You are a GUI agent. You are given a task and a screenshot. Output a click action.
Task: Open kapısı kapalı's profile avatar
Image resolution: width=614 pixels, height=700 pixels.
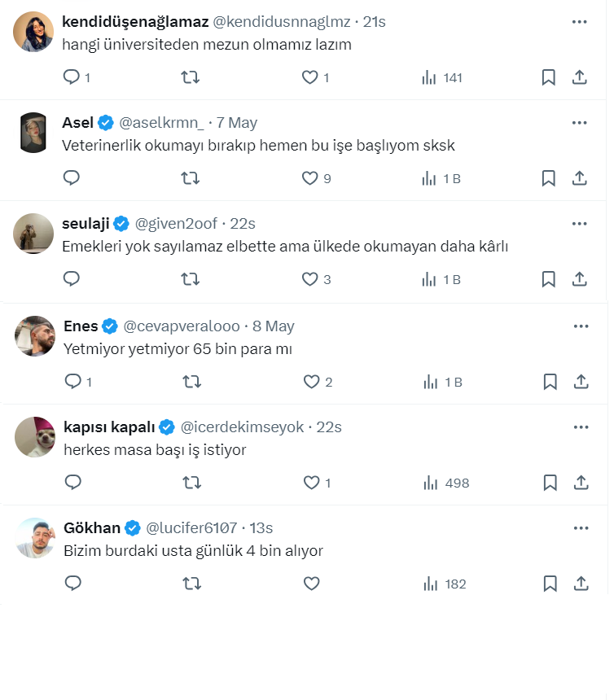coord(35,437)
